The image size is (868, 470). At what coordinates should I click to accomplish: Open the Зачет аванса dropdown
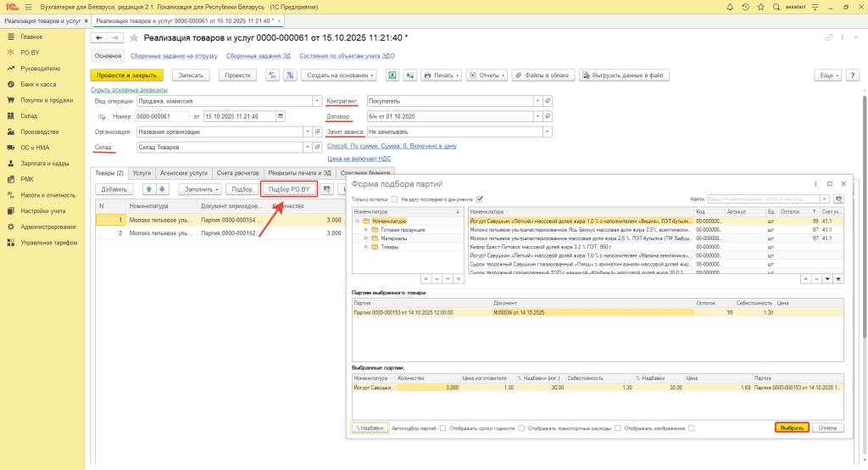pos(548,131)
